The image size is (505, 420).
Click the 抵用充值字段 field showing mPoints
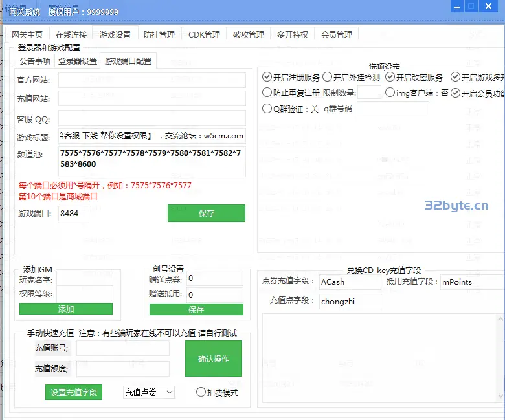[x=472, y=282]
